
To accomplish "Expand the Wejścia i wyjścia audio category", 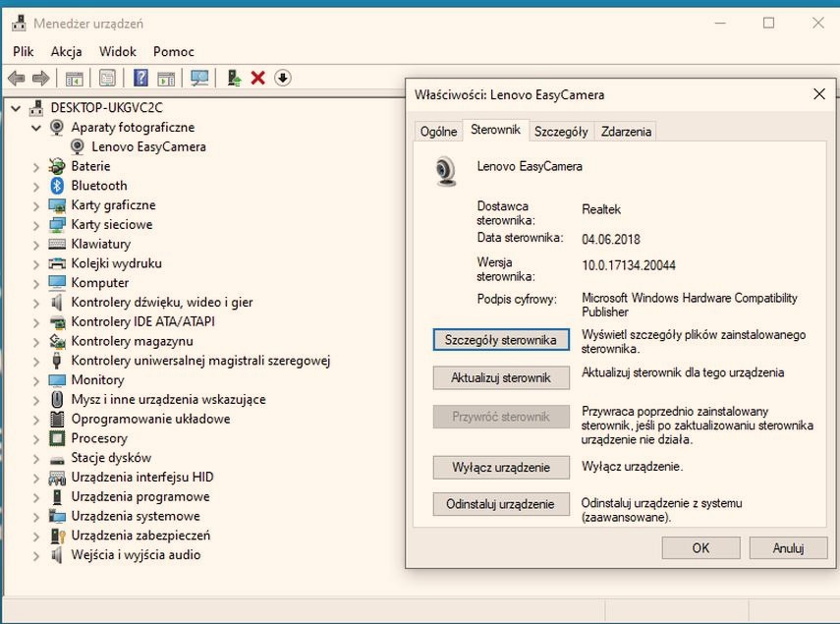I will (x=36, y=555).
